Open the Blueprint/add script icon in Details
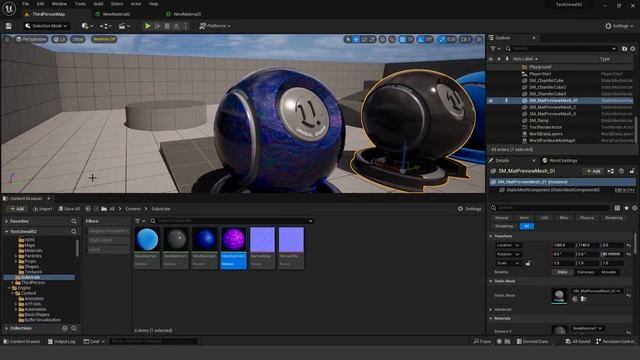Screen dimensions: 640x360 611,171
